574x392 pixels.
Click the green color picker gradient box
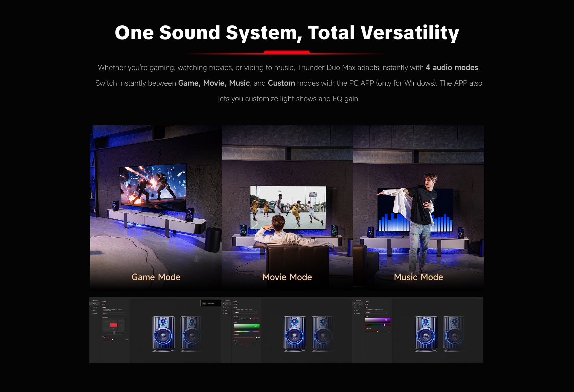246,326
